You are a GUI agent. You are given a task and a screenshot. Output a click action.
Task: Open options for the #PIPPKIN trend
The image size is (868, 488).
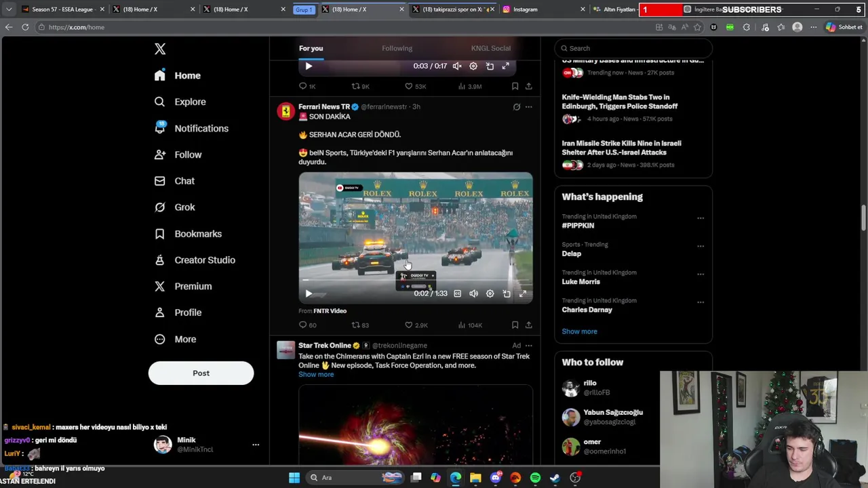click(701, 218)
